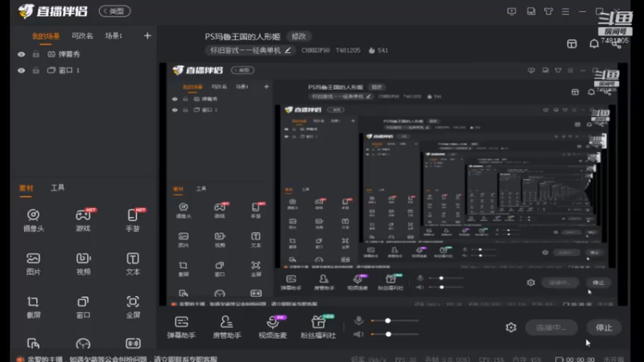Add a 窗口 window capture source
The height and width of the screenshot is (362, 644).
84,307
